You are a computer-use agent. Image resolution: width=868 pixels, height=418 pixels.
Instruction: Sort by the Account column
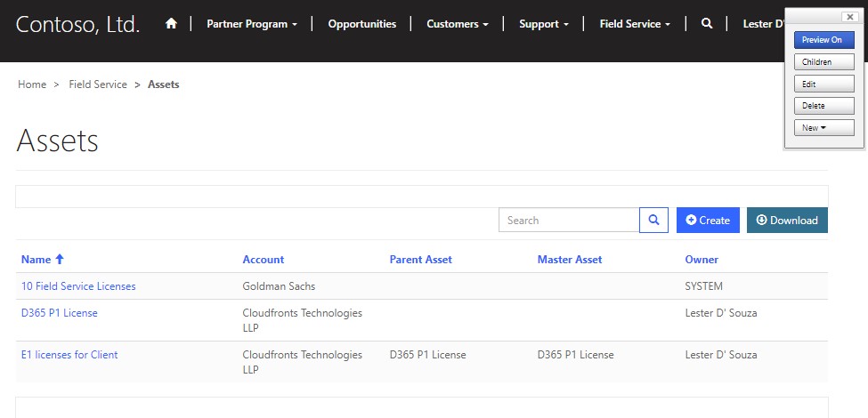(x=263, y=260)
